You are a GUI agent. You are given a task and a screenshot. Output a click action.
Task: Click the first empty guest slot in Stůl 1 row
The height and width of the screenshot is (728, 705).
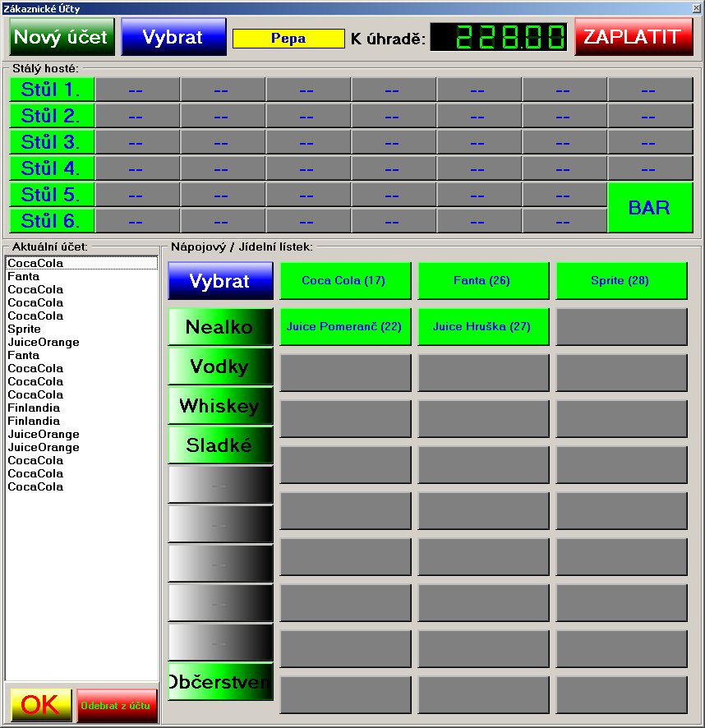137,89
